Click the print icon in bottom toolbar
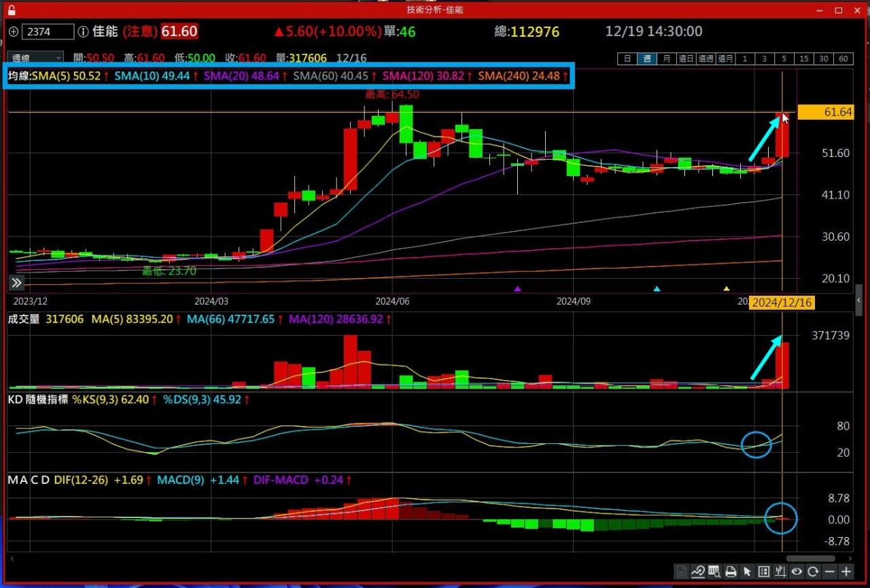This screenshot has height=588, width=870. 731,572
